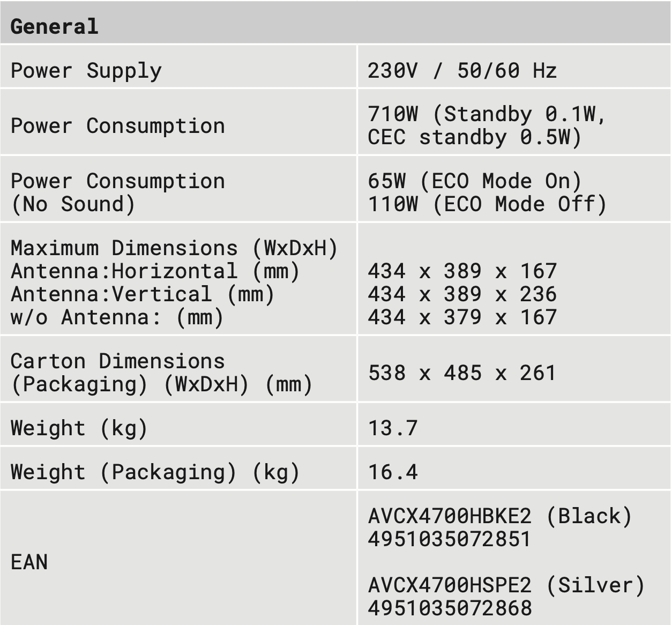Viewport: 672px width, 625px height.
Task: Select the Power Supply label cell
Action: click(86, 71)
